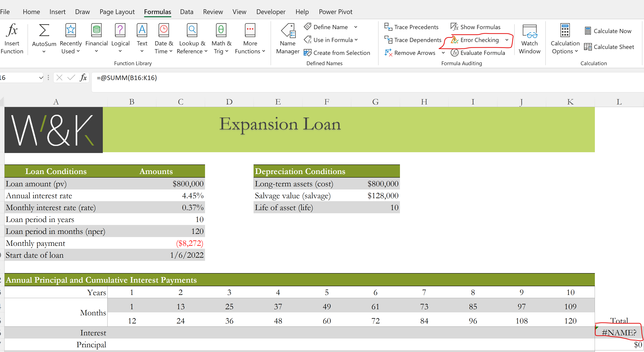Screen dimensions: 644x352
Task: Click the Logical functions icon
Action: click(120, 37)
